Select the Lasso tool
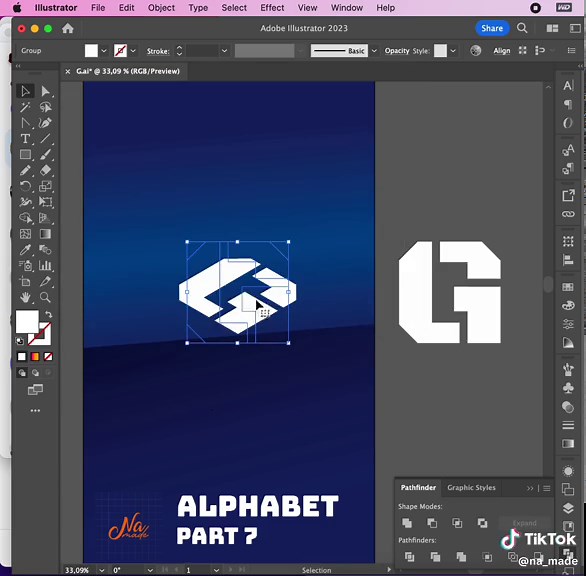This screenshot has height=576, width=586. coord(45,107)
